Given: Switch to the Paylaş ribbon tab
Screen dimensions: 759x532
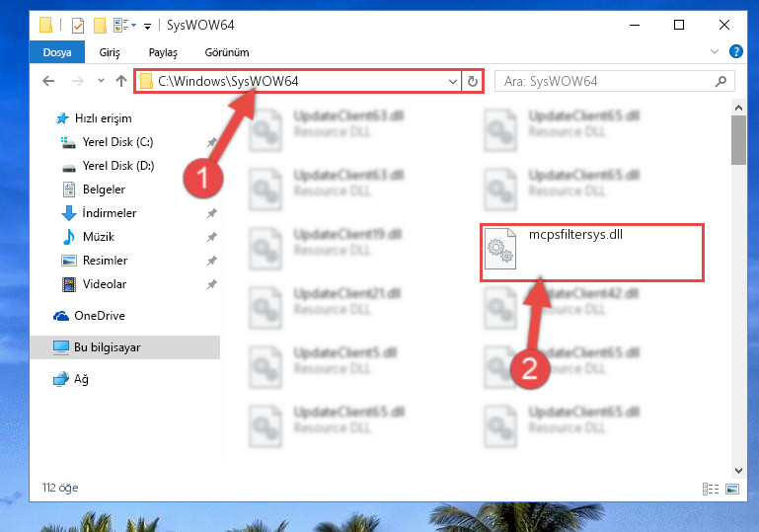Looking at the screenshot, I should coord(163,52).
